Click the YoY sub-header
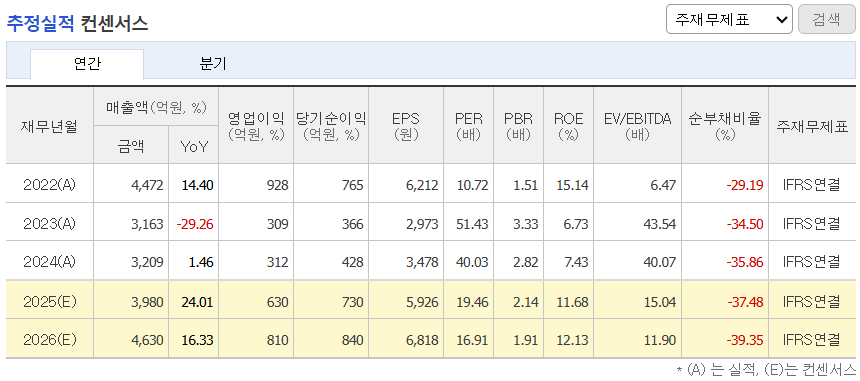860x381 pixels. (x=194, y=145)
